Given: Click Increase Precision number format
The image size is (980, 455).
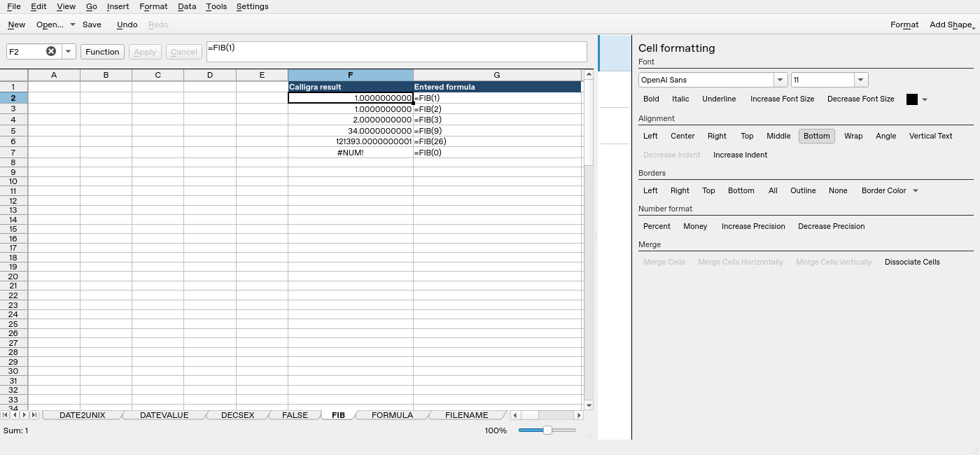Looking at the screenshot, I should [753, 226].
